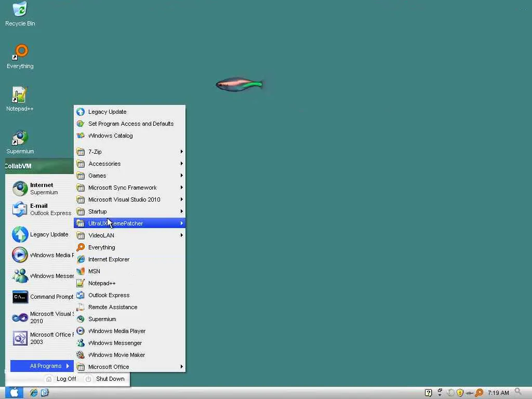Click the Windows Catalog icon
The image size is (532, 399).
[x=81, y=136]
